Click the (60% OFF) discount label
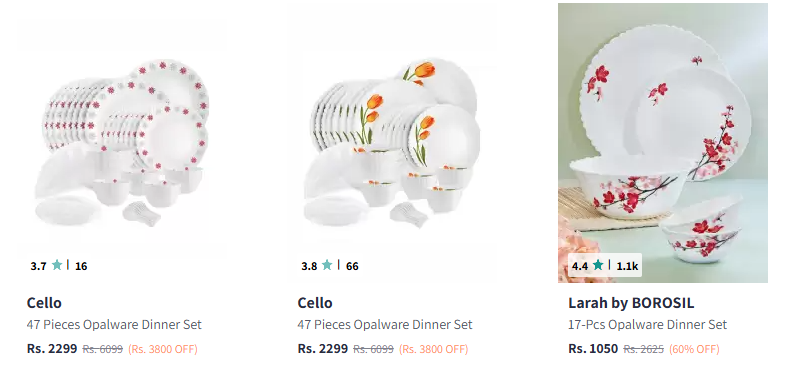This screenshot has height=387, width=788. click(694, 349)
